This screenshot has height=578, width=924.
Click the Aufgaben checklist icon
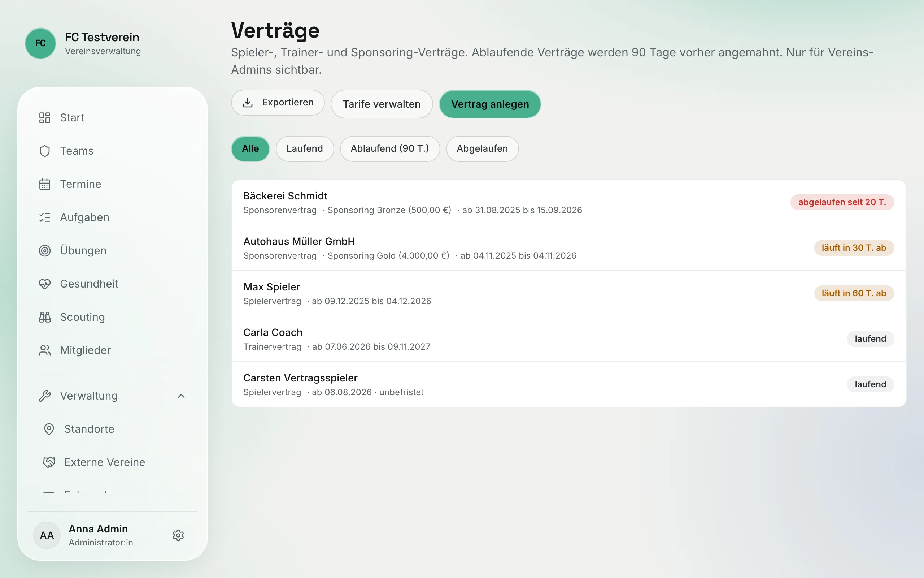(x=45, y=217)
